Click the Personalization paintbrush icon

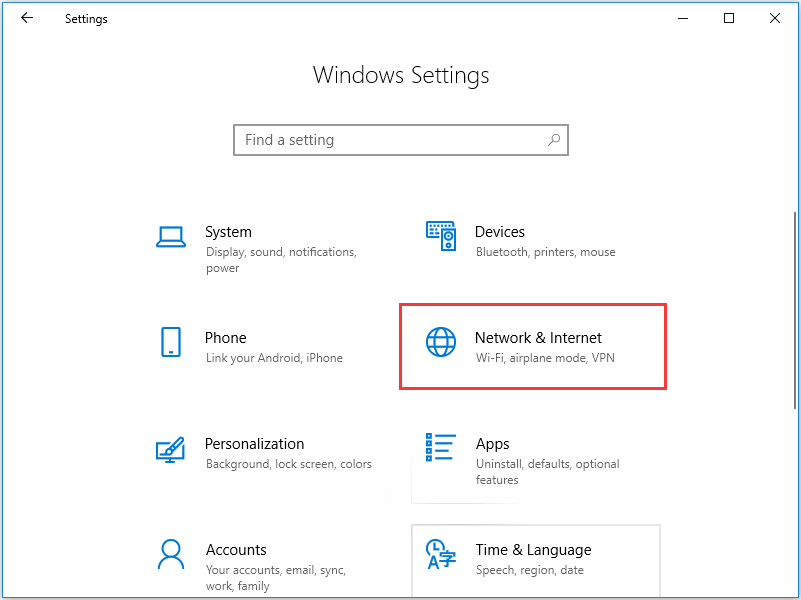[x=170, y=449]
